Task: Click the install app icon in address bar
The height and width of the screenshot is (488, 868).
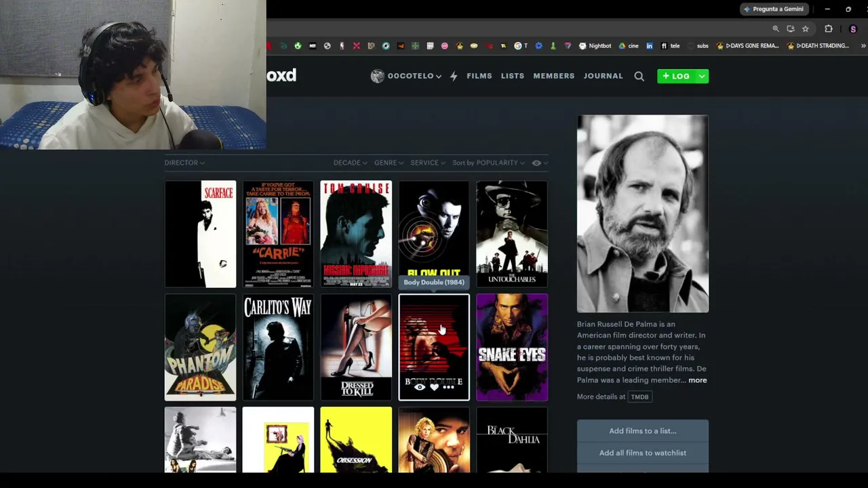Action: [791, 29]
